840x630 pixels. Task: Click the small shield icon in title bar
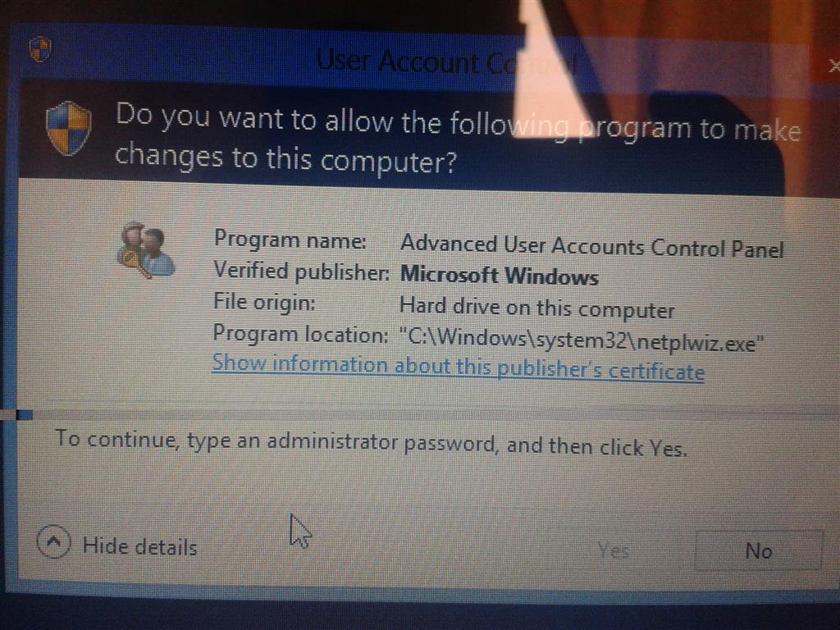coord(40,49)
